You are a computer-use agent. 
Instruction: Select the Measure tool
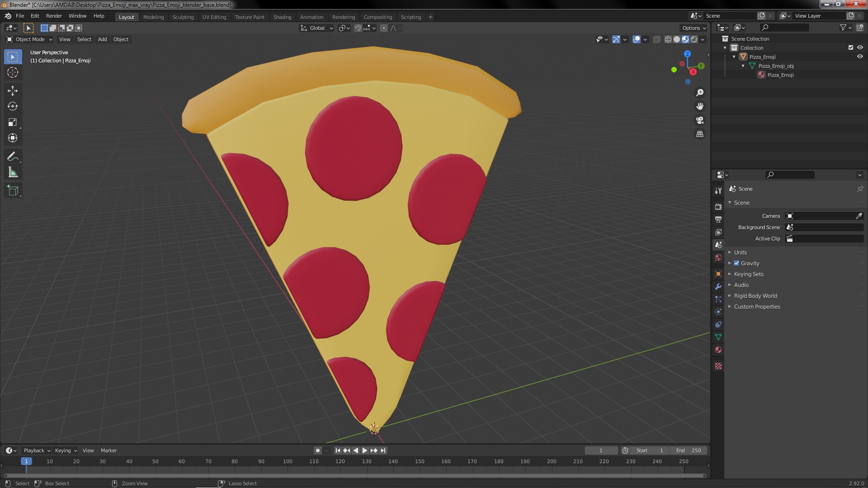pos(13,173)
